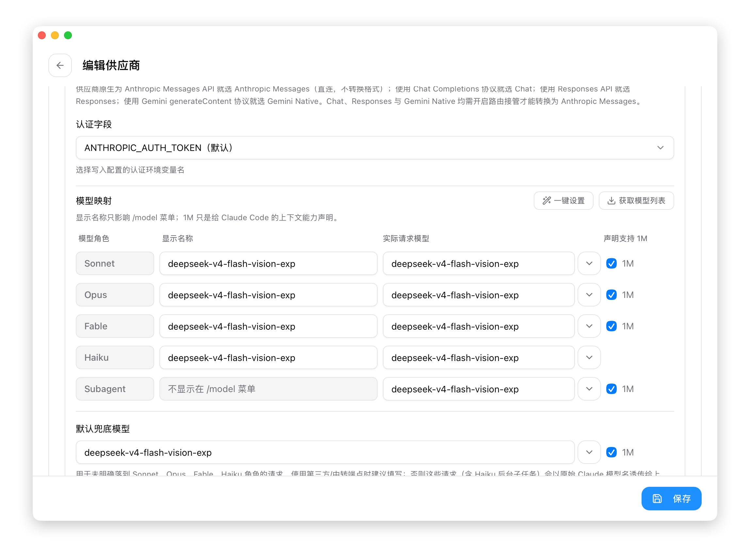Click the 模型映射 section heading
750x560 pixels.
coord(94,201)
